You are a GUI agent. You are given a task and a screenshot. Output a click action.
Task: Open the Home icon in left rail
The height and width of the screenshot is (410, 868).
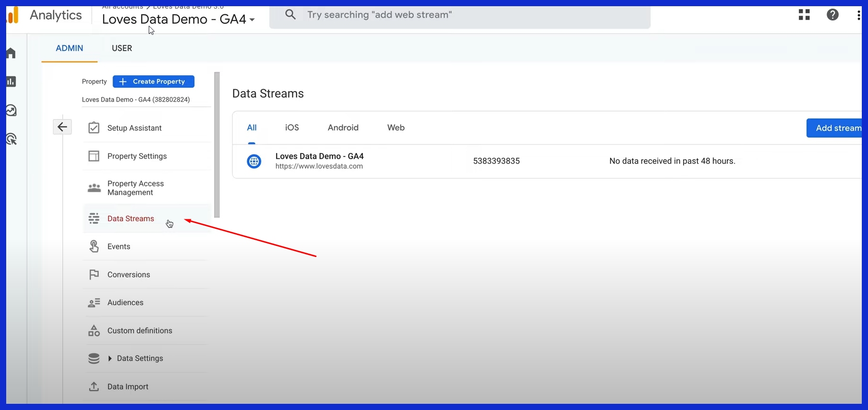11,53
